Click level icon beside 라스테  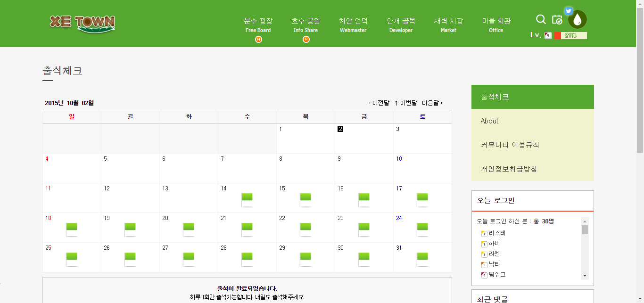484,233
